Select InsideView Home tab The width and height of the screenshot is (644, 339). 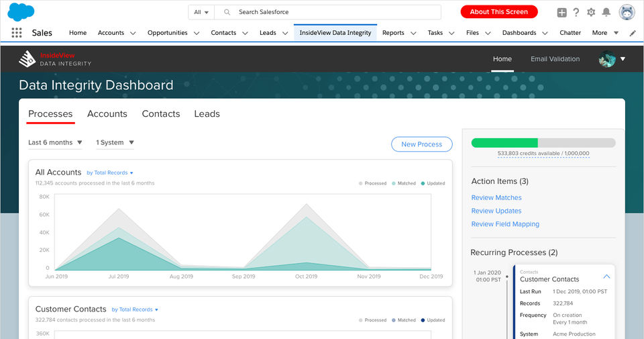tap(502, 59)
